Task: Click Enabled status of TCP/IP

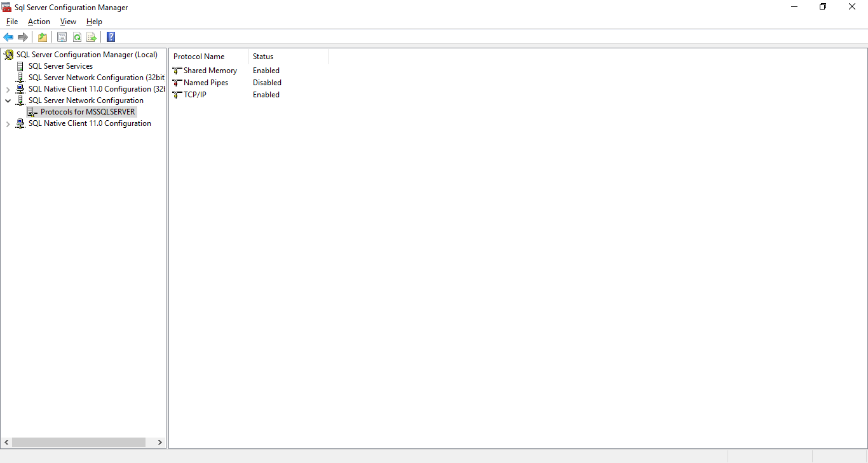Action: tap(266, 95)
